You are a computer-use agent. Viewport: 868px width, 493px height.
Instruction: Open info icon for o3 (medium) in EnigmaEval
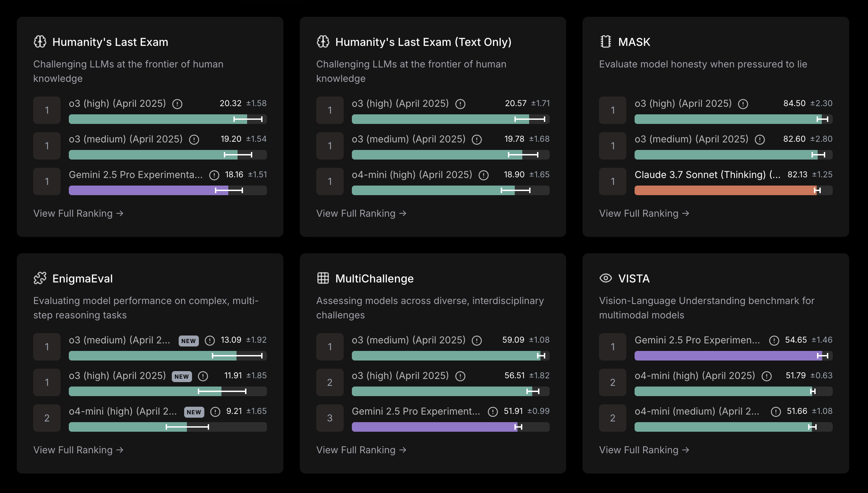[x=210, y=341]
